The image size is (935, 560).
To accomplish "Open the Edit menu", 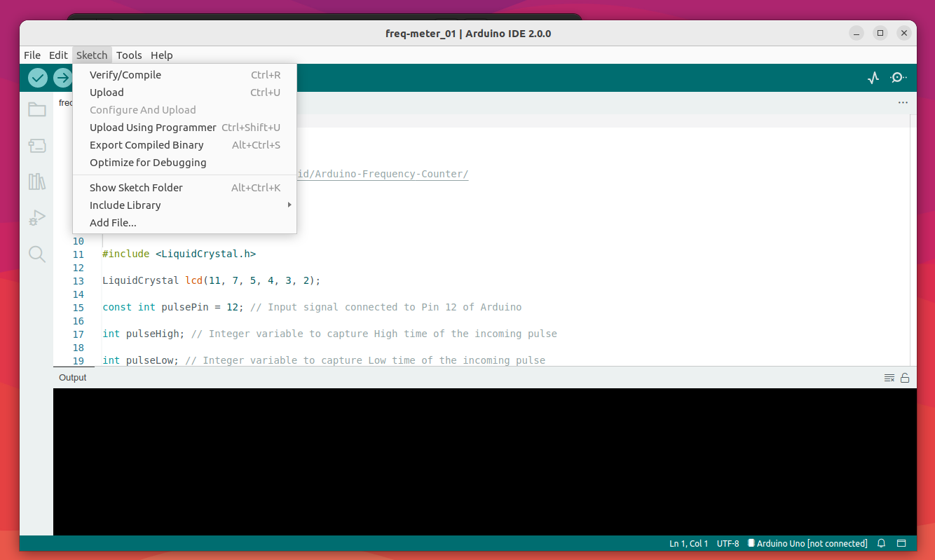I will 58,55.
